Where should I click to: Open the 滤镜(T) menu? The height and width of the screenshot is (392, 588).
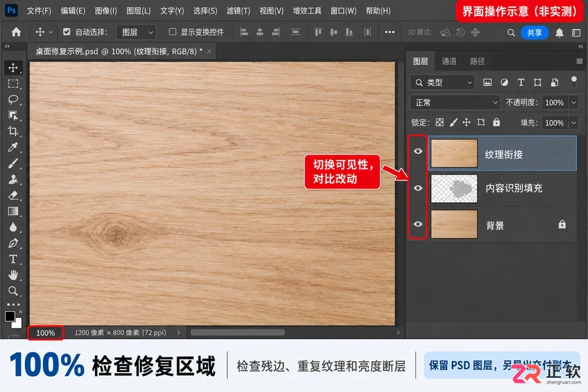coord(238,11)
